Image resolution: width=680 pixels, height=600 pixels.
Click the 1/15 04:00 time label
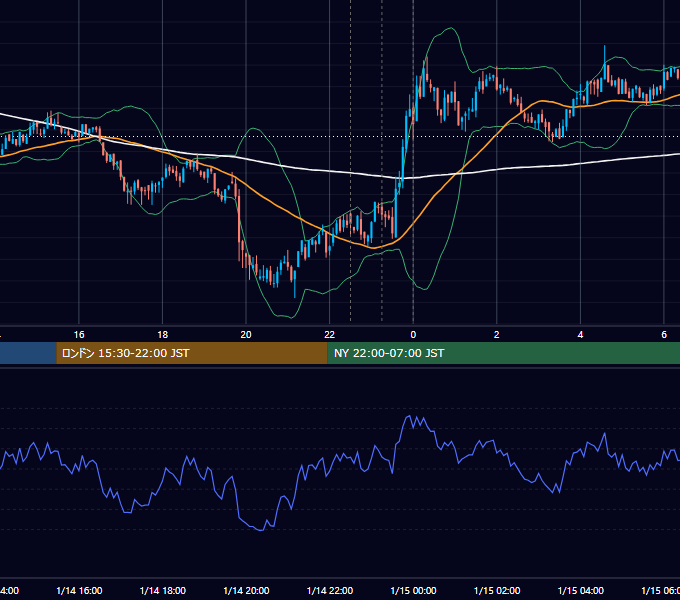pyautogui.click(x=581, y=590)
